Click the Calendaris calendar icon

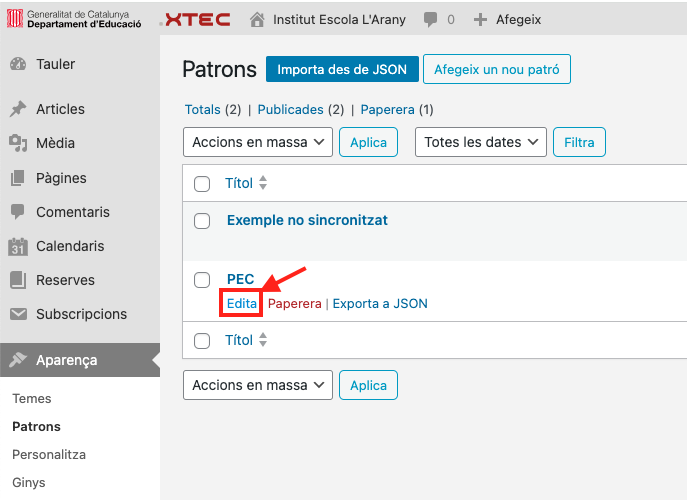coord(18,246)
